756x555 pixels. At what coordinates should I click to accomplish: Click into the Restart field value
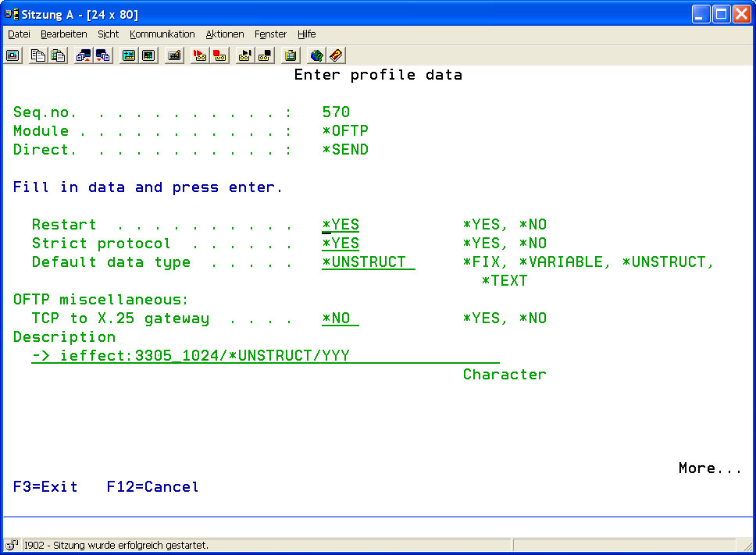coord(341,225)
